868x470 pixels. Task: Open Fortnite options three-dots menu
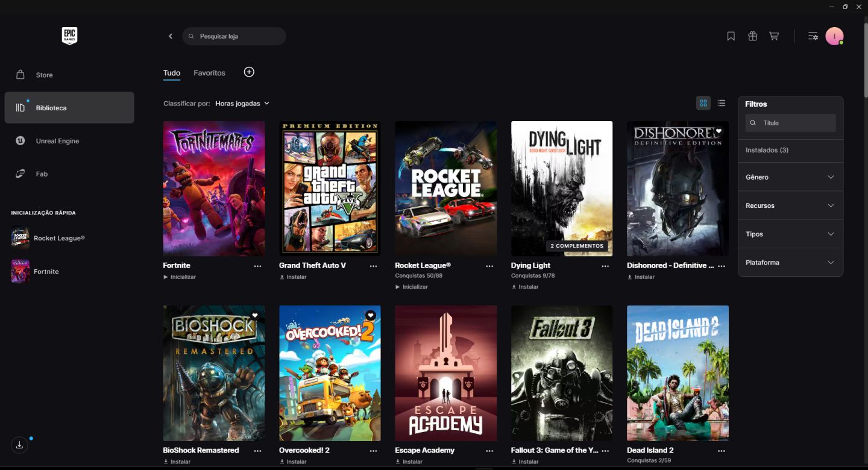coord(257,266)
